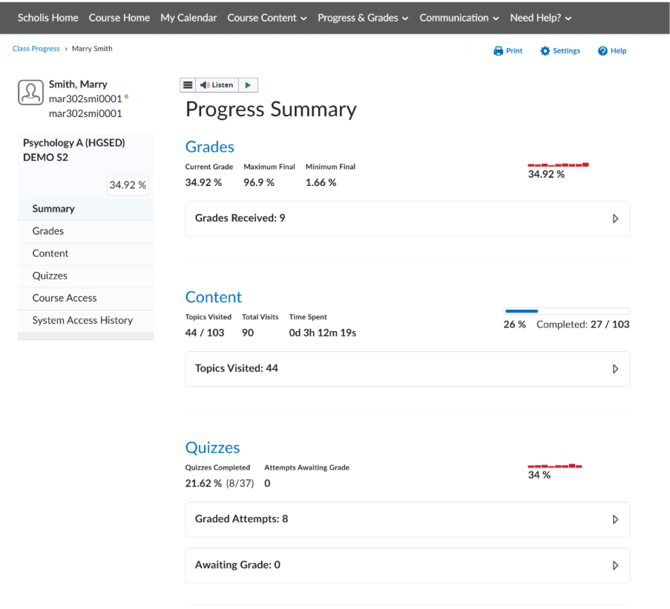Expand the Grades Received: 9 panel
Screen dimensions: 670x609
408,219
